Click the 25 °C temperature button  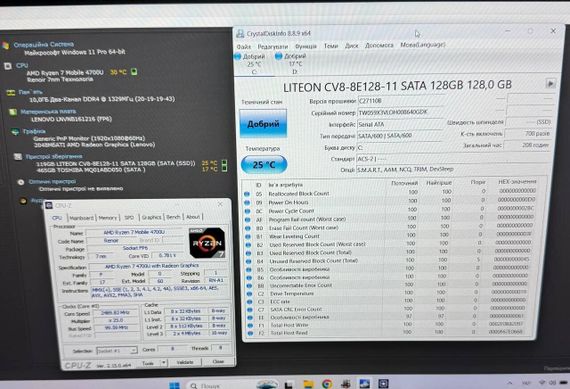(x=264, y=165)
